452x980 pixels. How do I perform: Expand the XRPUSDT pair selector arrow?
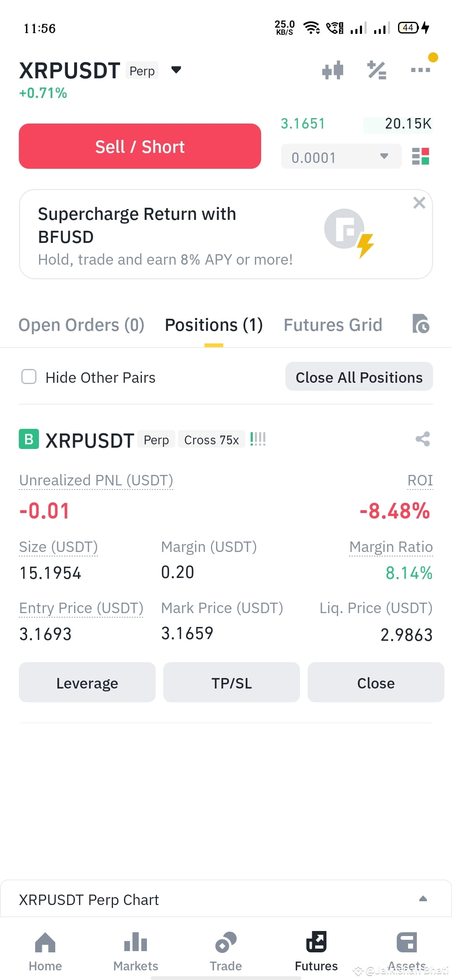[x=176, y=70]
